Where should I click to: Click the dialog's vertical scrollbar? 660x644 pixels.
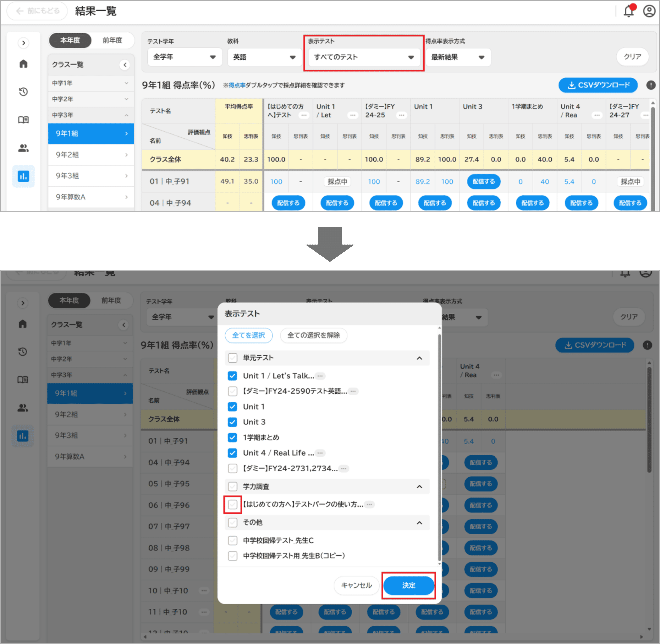pyautogui.click(x=439, y=446)
